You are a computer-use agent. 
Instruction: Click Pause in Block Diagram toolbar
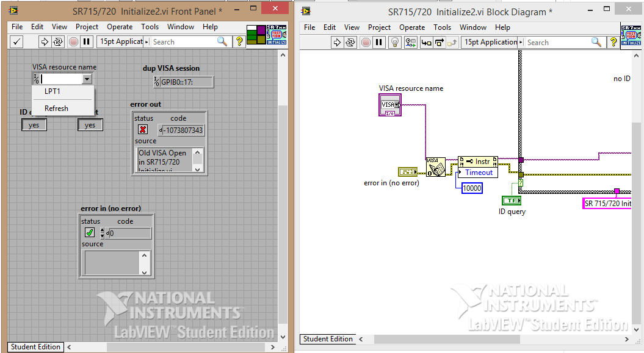click(x=378, y=42)
